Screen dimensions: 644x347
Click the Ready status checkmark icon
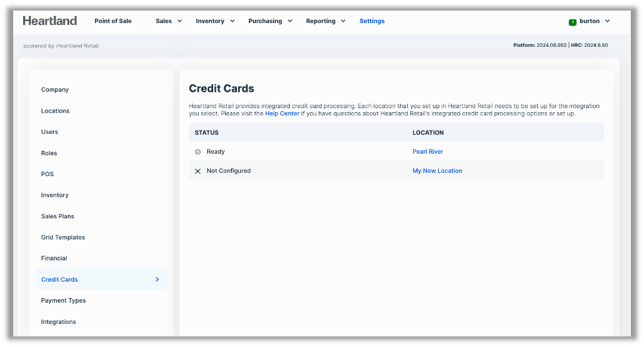(198, 152)
